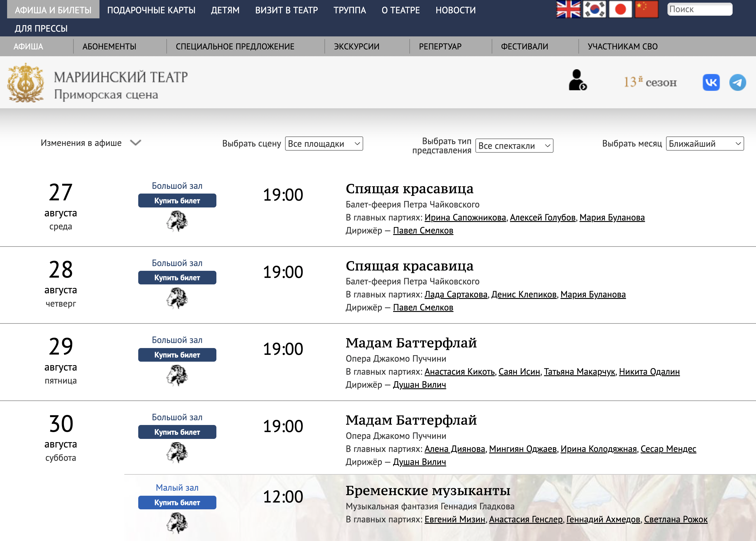The image size is (756, 541).
Task: Click the Pushkin card icon for 27 августа
Action: pos(177,221)
